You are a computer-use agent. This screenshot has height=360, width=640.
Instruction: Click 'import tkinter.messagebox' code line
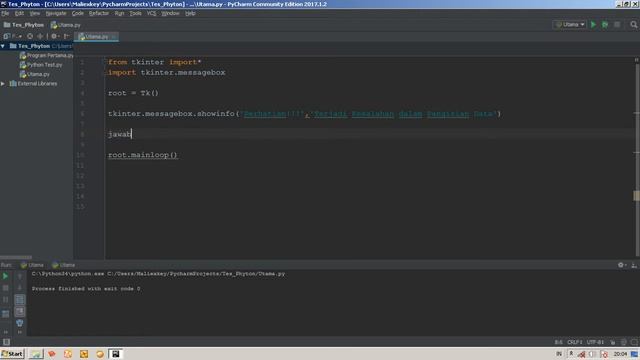167,73
